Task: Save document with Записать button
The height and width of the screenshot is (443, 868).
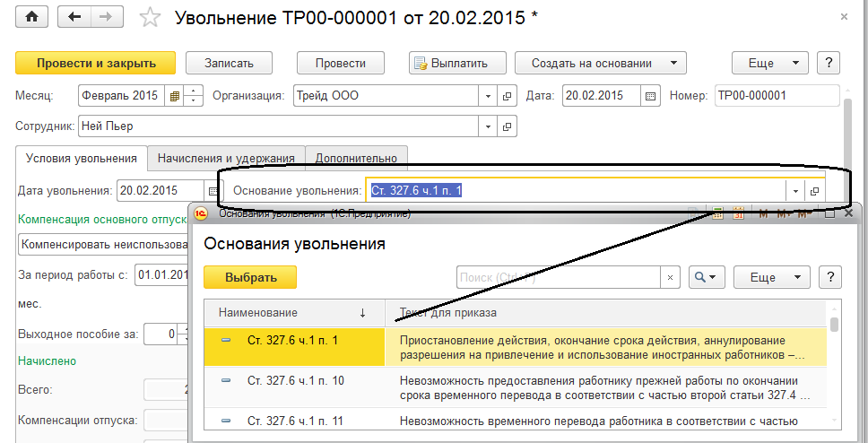Action: tap(230, 63)
